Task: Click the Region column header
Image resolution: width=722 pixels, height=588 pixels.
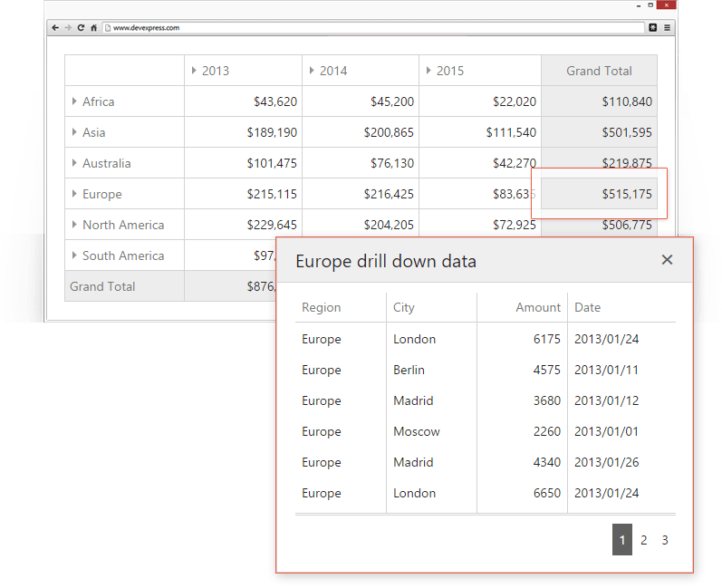Action: pyautogui.click(x=341, y=307)
